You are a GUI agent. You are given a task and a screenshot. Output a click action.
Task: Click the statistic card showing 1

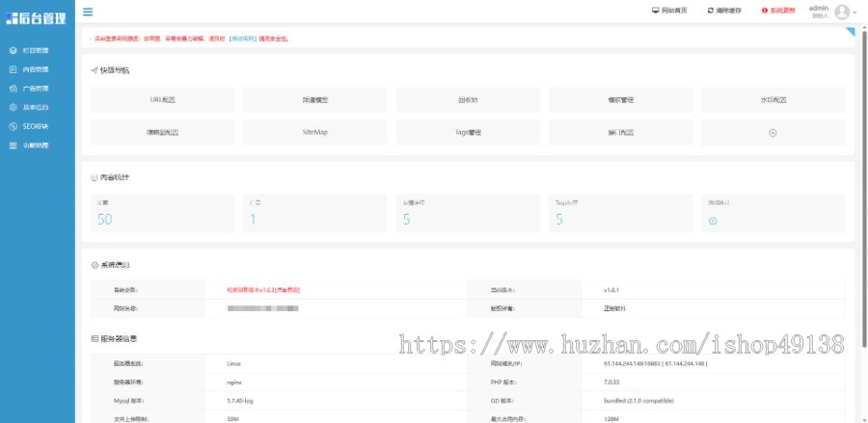(315, 213)
